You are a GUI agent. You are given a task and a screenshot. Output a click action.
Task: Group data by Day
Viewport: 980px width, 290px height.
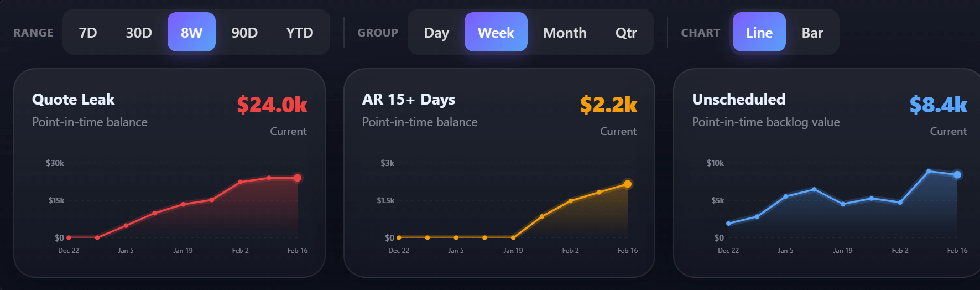[x=436, y=33]
